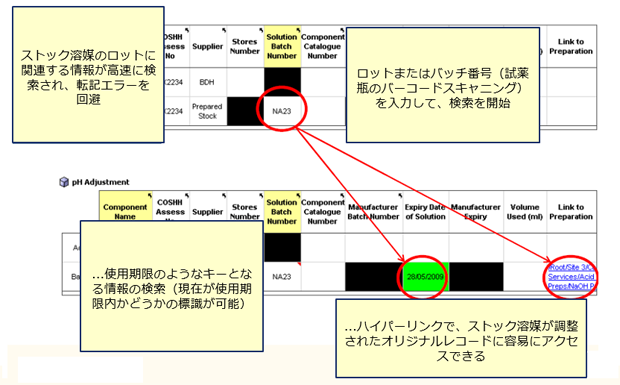The width and height of the screenshot is (620, 385).
Task: Click the Expiry Date of Solution header
Action: (425, 211)
